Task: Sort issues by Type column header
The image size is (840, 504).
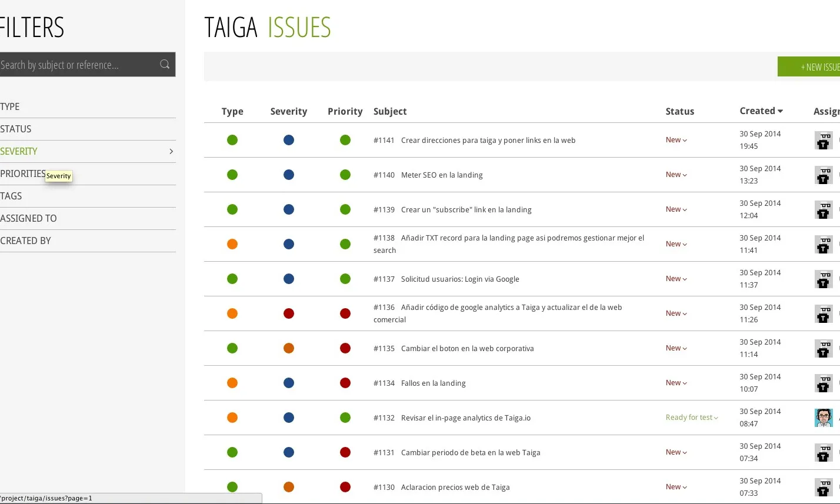Action: coord(232,111)
